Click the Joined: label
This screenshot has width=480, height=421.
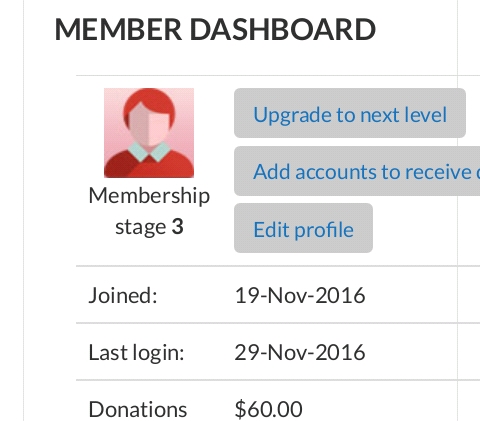(x=123, y=295)
